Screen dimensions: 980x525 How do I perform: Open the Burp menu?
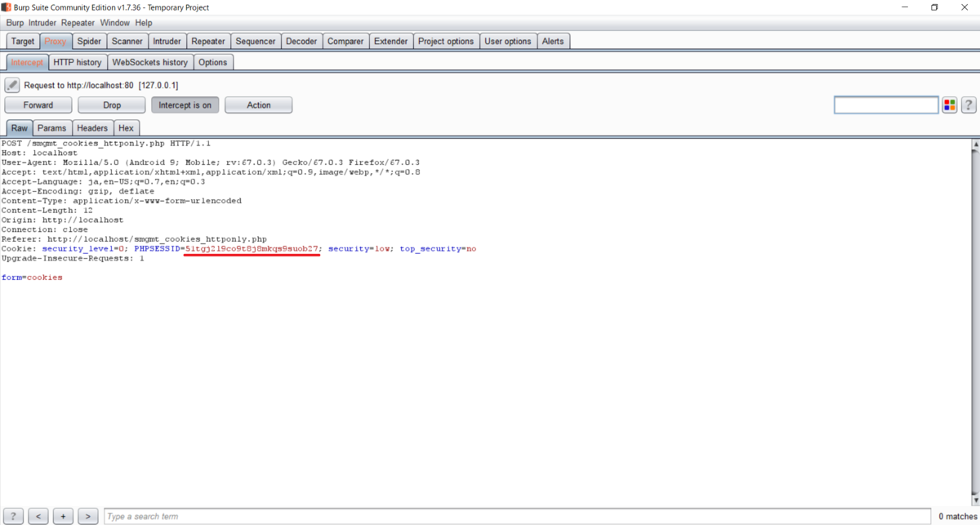click(x=15, y=23)
